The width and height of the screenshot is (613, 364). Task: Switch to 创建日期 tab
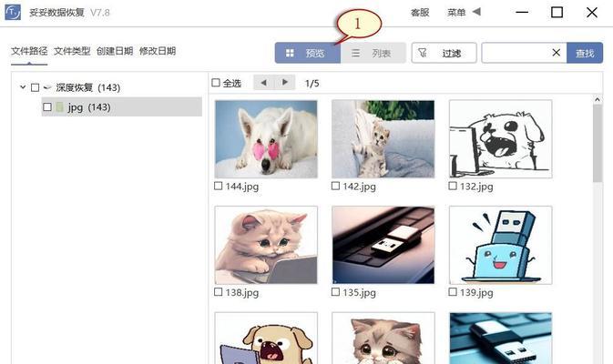(115, 51)
